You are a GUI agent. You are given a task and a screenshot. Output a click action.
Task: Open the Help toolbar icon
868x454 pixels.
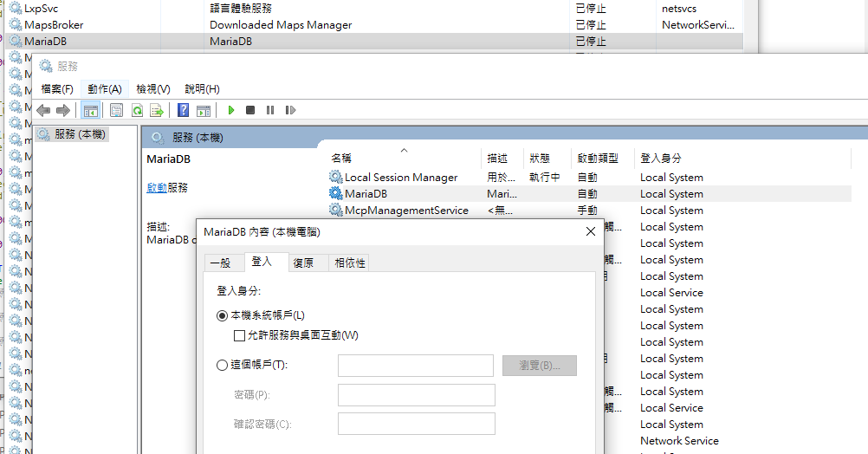pyautogui.click(x=184, y=110)
